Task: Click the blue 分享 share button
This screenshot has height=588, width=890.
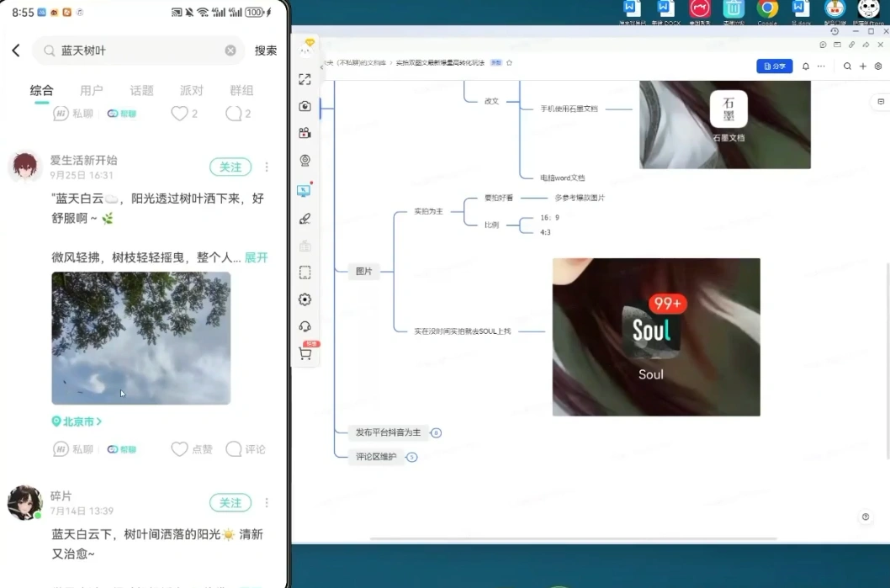Action: 774,66
